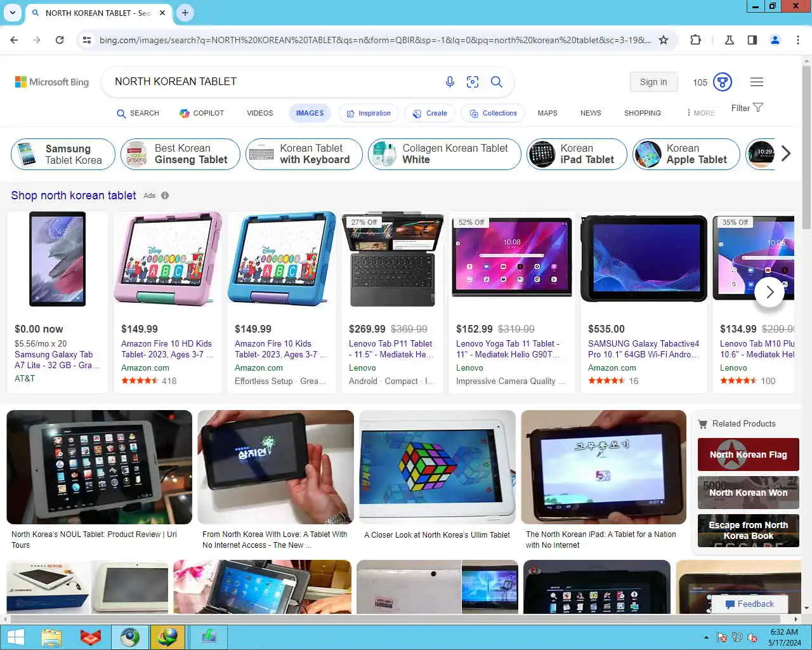Click the volume tray icon
Image resolution: width=812 pixels, height=650 pixels.
tap(752, 637)
